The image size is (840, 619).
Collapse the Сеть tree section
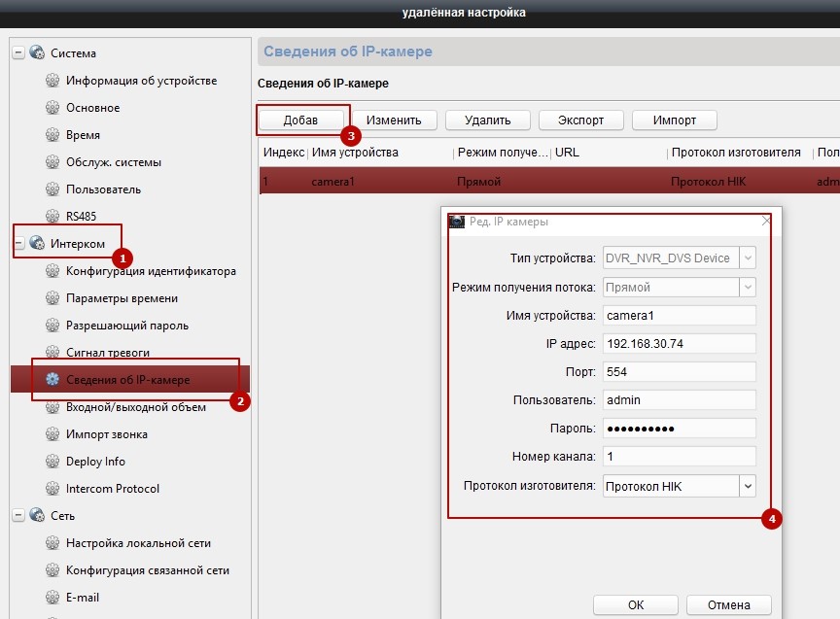(17, 516)
